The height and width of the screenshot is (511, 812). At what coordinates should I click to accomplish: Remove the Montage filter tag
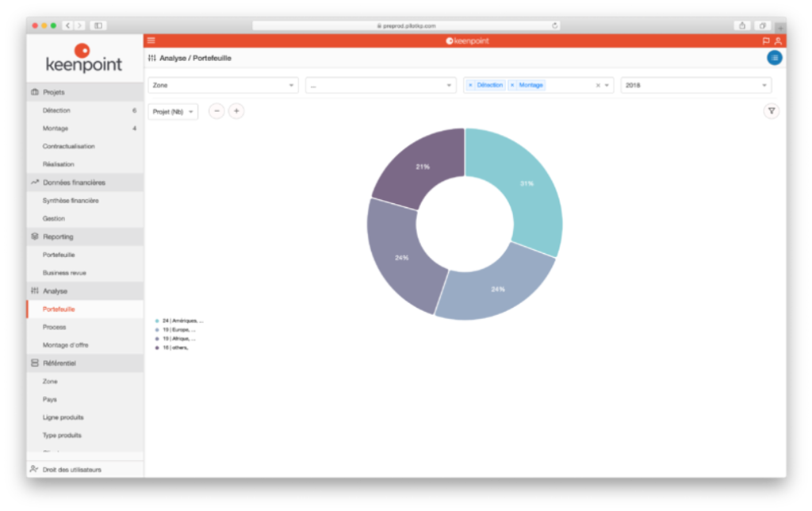tap(512, 85)
